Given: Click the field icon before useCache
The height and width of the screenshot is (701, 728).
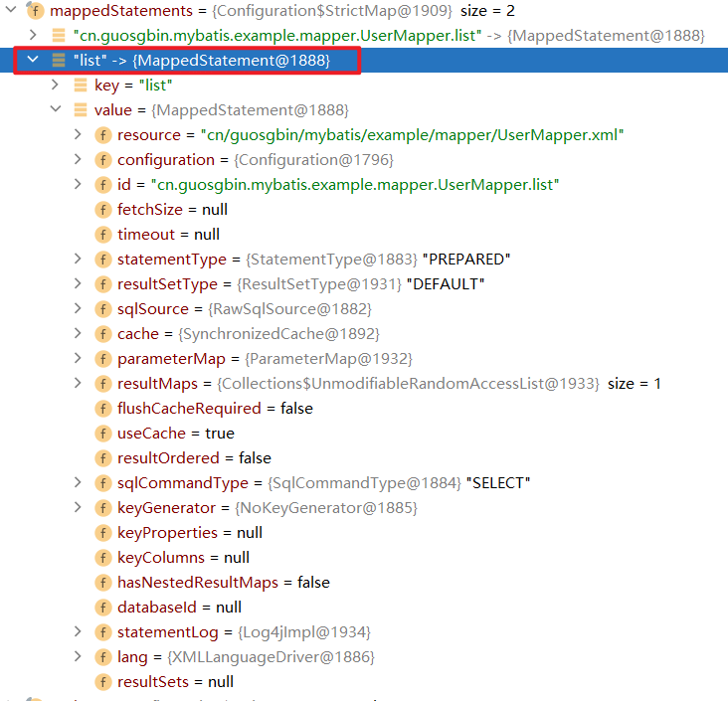Looking at the screenshot, I should tap(103, 434).
